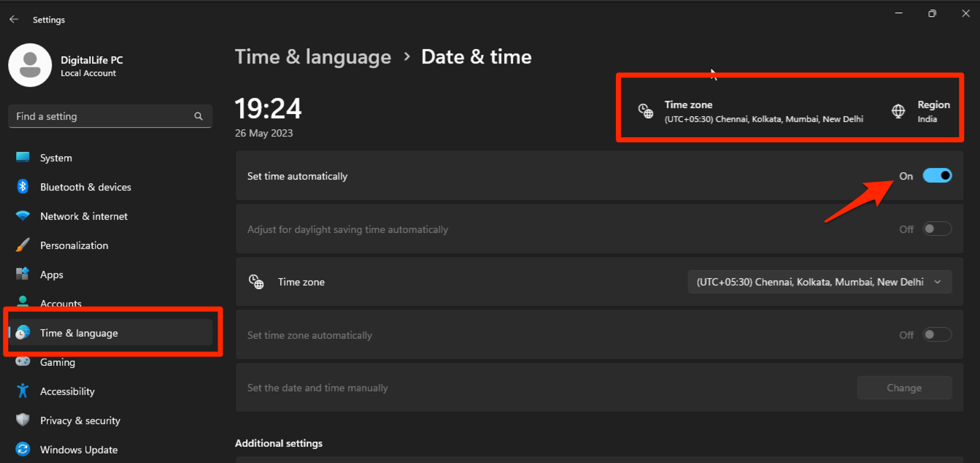Select the Personalization brush icon
The width and height of the screenshot is (980, 463).
[x=21, y=245]
